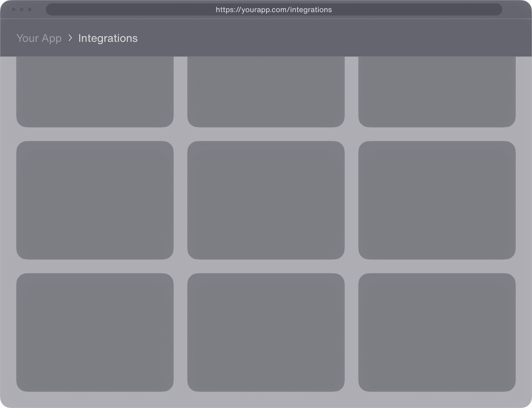Viewport: 532px width, 408px height.
Task: Click the empty browser title bar area
Action: pyautogui.click(x=122, y=9)
